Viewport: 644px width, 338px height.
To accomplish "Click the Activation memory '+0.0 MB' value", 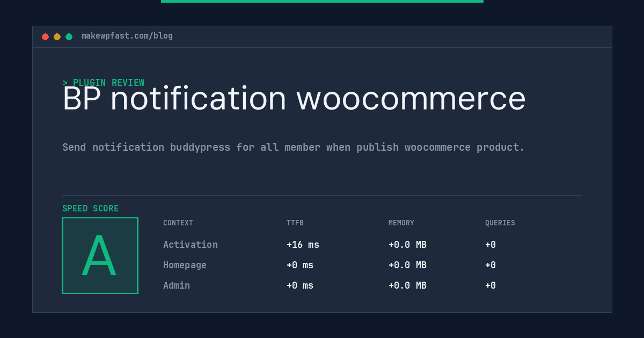I will 407,245.
